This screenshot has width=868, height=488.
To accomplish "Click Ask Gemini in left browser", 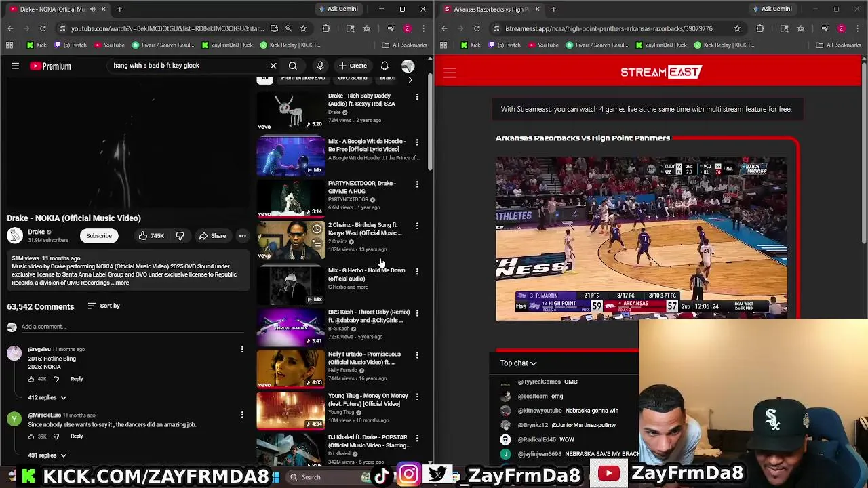I will (x=338, y=9).
